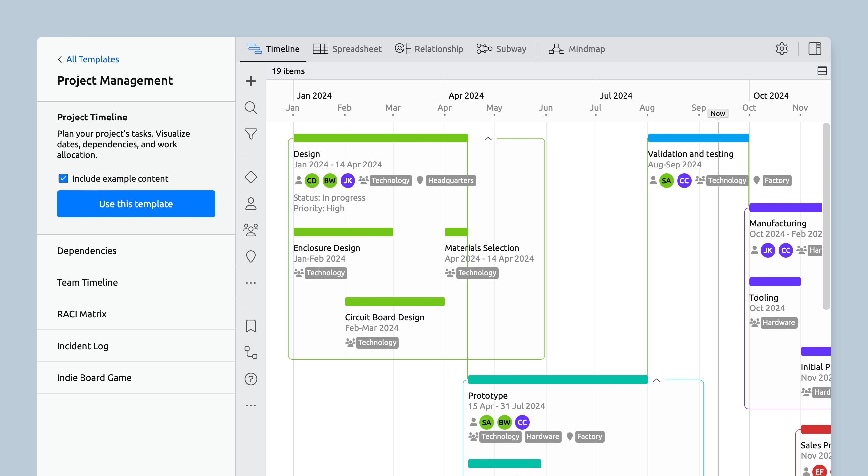Image resolution: width=868 pixels, height=476 pixels.
Task: Collapse the Design group chevron
Action: pyautogui.click(x=488, y=139)
